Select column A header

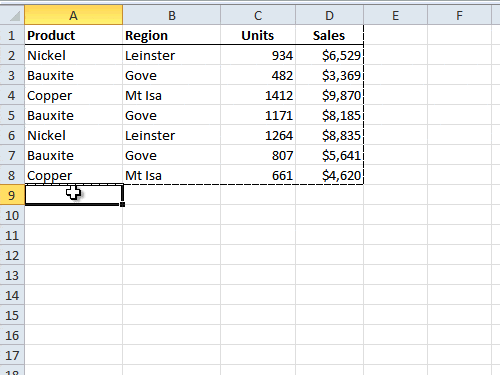[x=73, y=15]
